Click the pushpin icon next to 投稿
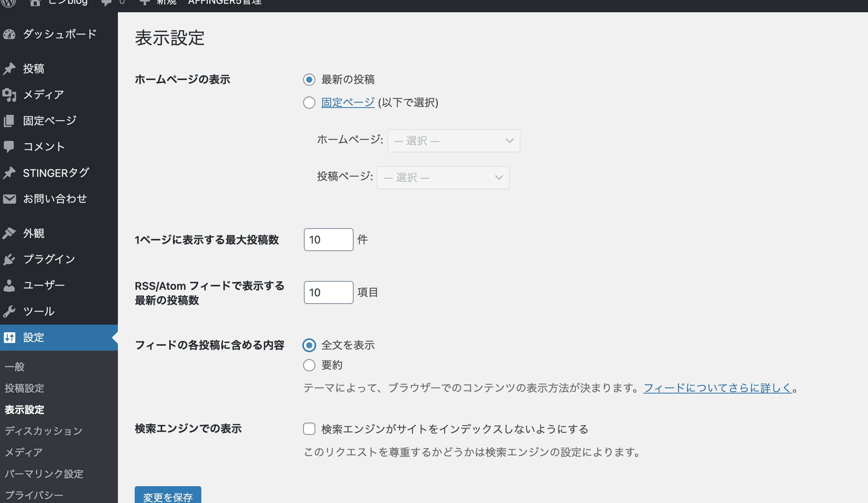 point(9,69)
